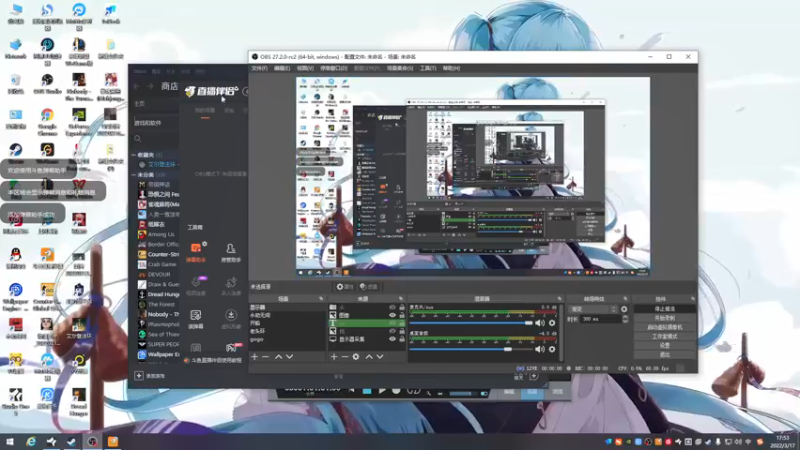The image size is (800, 450).
Task: Open the 停靠窗口(D) menu in OBS
Action: coord(334,68)
